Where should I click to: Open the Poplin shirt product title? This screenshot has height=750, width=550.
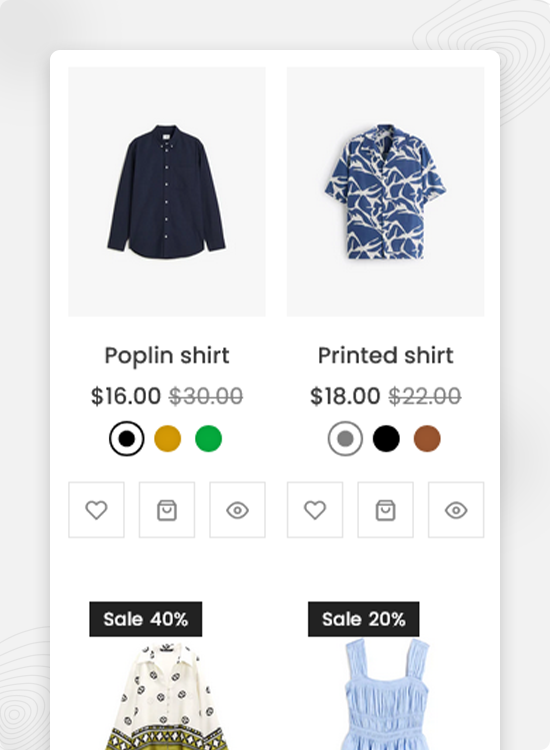(x=167, y=356)
